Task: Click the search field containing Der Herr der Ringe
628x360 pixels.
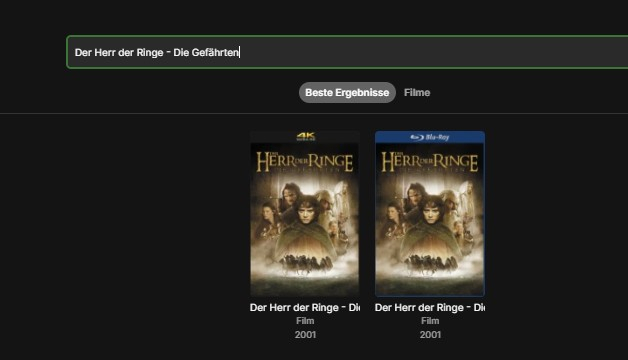Action: (347, 52)
